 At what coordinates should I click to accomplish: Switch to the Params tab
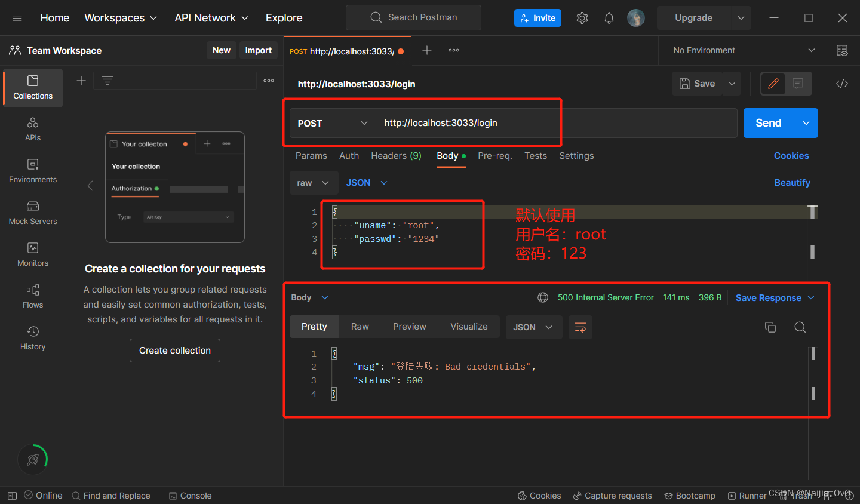coord(311,156)
